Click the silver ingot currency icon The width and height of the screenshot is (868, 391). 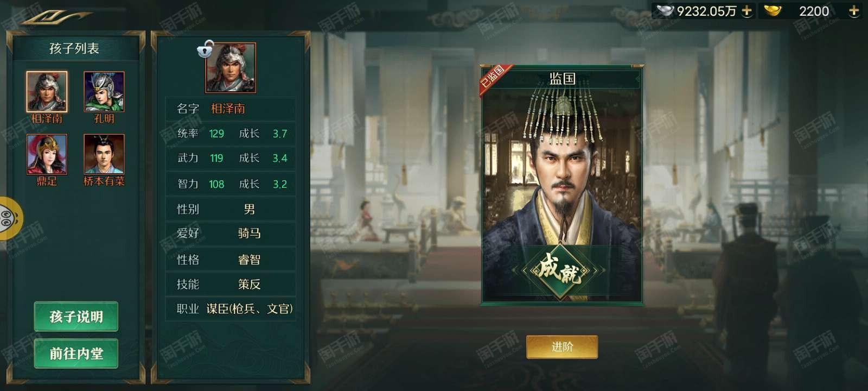click(x=665, y=11)
